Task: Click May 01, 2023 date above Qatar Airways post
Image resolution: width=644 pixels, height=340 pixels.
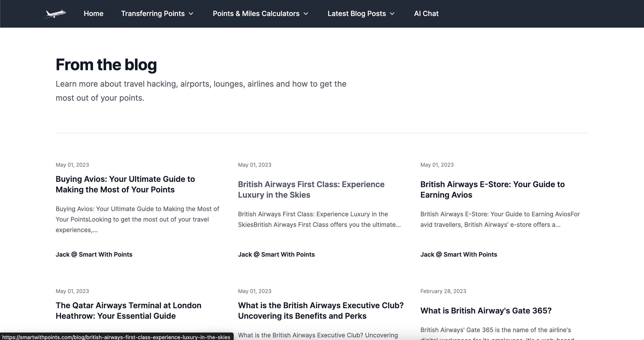Action: click(x=72, y=291)
